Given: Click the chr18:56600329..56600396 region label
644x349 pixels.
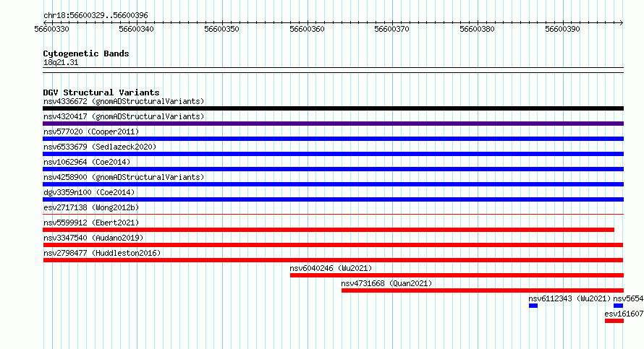Looking at the screenshot, I should pyautogui.click(x=96, y=16).
